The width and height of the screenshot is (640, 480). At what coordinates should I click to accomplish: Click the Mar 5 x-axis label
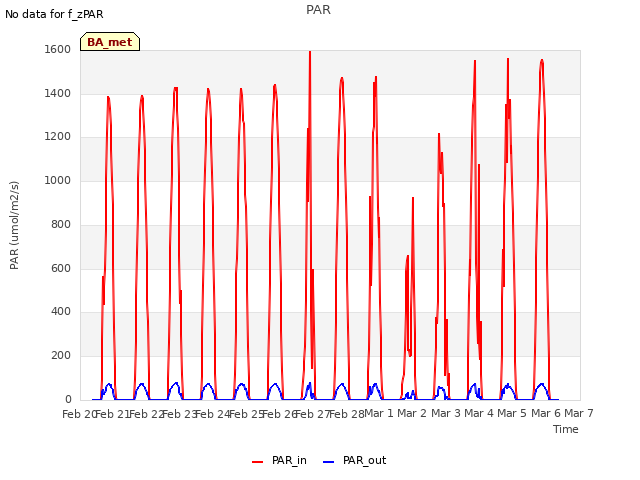pyautogui.click(x=512, y=413)
